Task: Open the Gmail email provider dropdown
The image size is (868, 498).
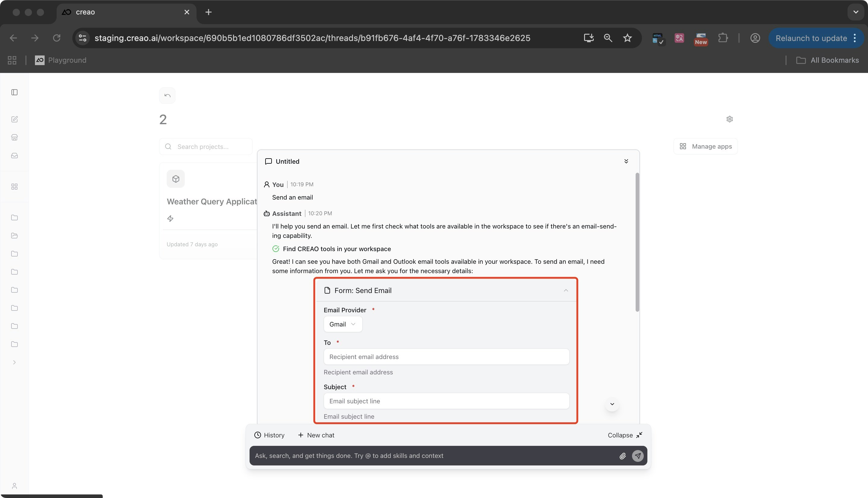Action: point(343,324)
